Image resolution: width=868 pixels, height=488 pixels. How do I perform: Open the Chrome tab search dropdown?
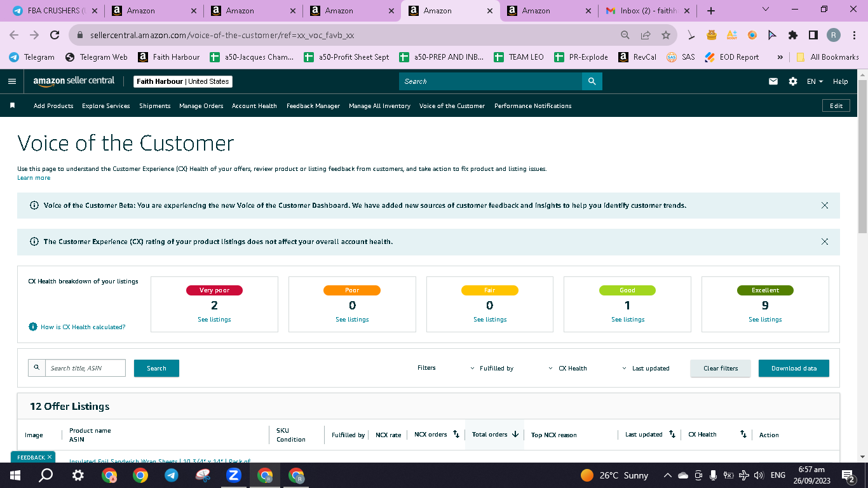pos(765,10)
